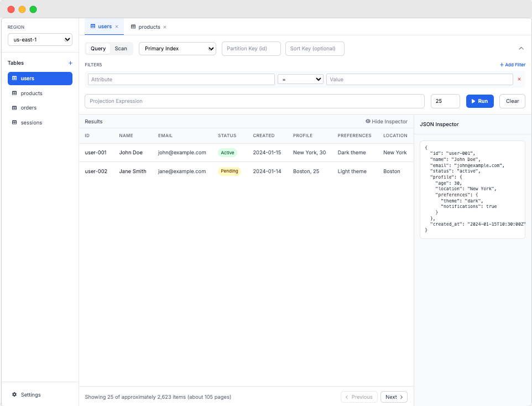
Task: Focus the Partition Key (id) field
Action: (251, 49)
